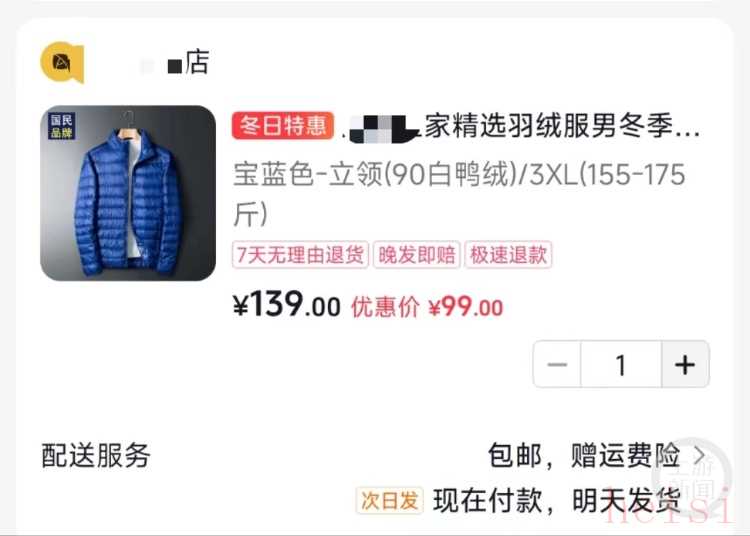Viewport: 750px width, 536px height.
Task: Tap the 国民品牌 badge on product image
Action: click(62, 126)
